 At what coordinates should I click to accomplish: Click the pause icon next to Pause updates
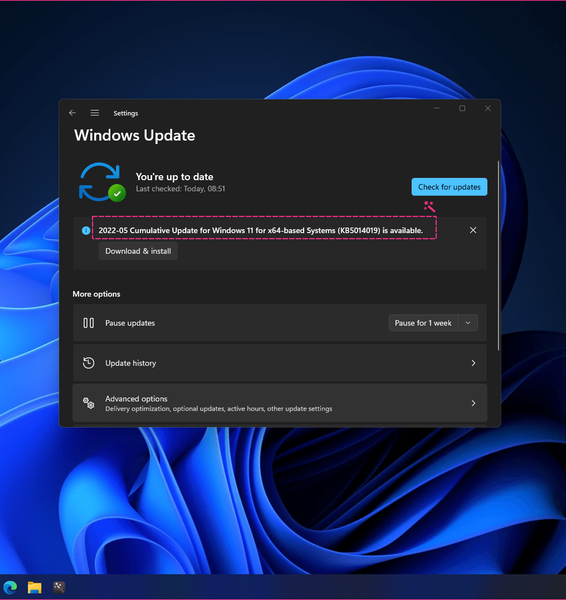[x=88, y=323]
